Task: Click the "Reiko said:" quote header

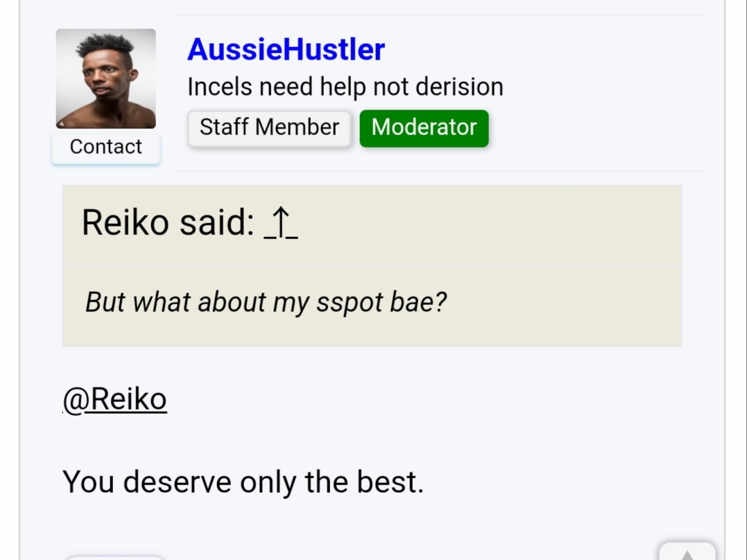Action: [x=168, y=222]
